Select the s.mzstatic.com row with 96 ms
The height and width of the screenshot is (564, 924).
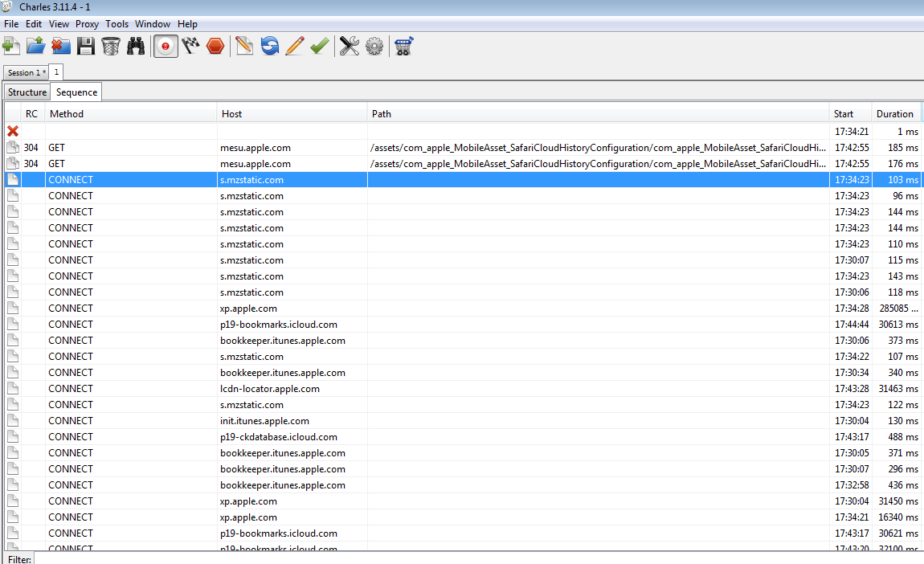(463, 196)
